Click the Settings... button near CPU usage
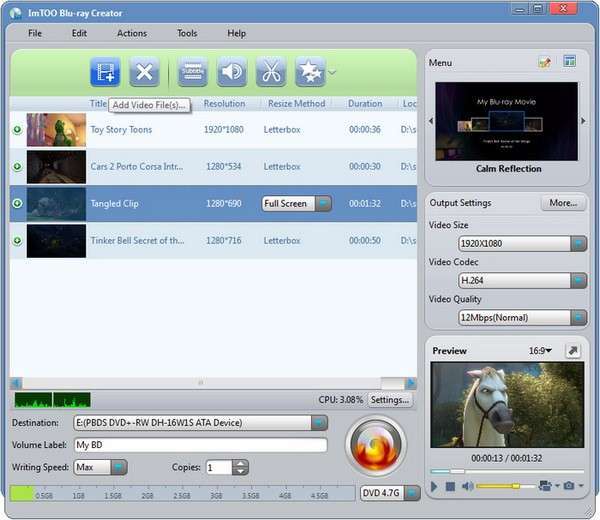Screen dimensions: 600x520 click(390, 400)
